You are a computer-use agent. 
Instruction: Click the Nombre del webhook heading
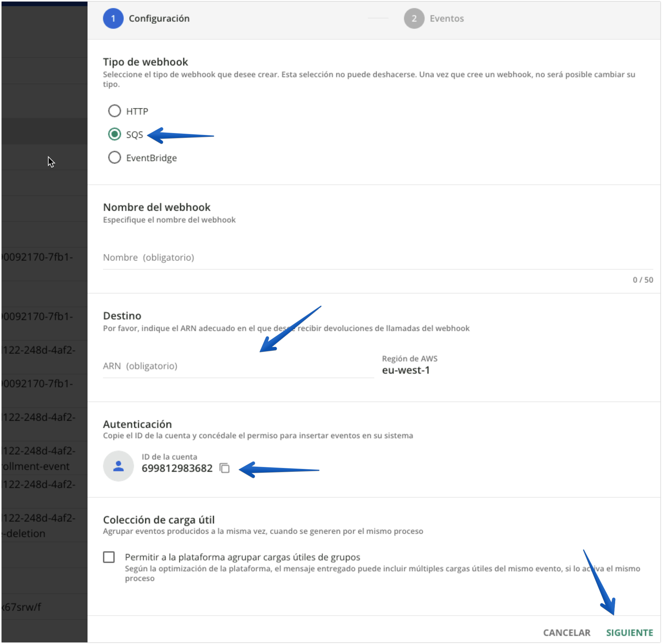pyautogui.click(x=157, y=207)
